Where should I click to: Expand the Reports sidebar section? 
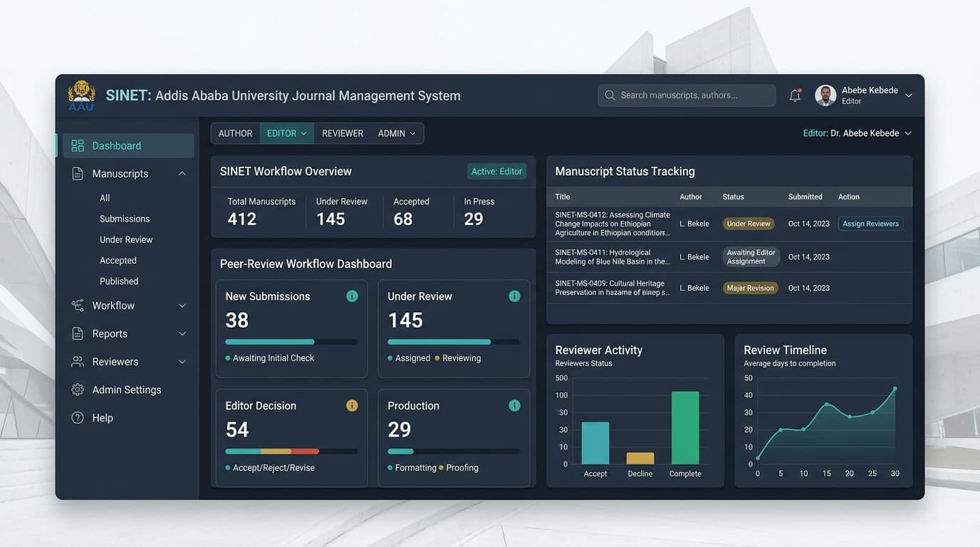coord(182,333)
